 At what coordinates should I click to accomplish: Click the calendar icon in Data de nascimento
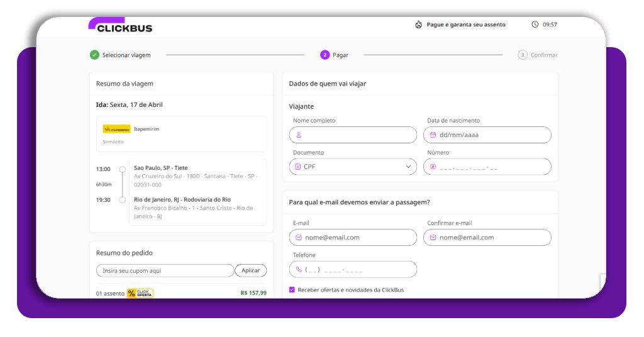(x=433, y=135)
